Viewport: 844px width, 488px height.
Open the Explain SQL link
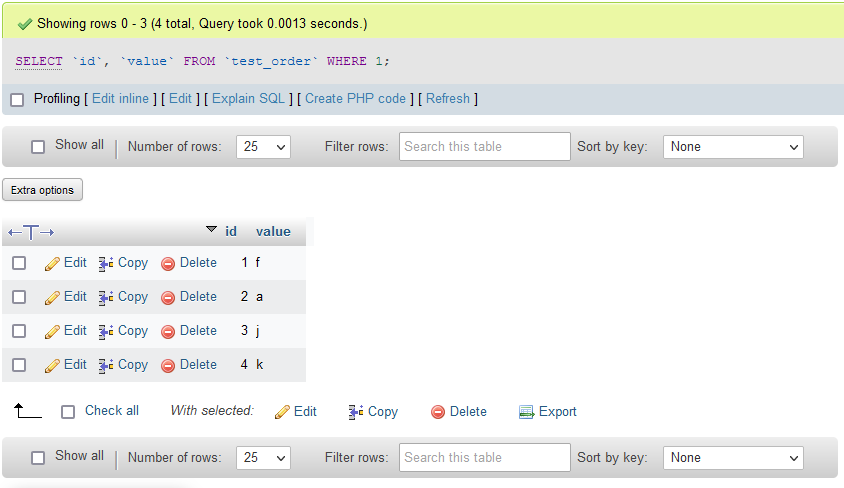(248, 98)
